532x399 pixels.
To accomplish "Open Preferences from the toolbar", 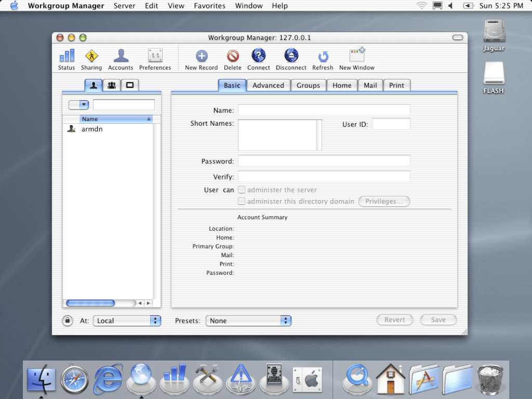I will coord(155,56).
